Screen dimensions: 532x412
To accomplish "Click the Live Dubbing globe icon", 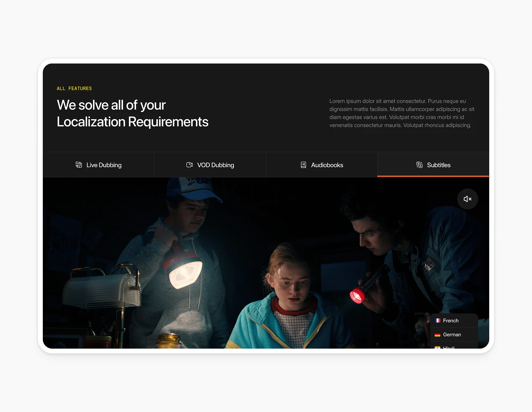I will 79,165.
